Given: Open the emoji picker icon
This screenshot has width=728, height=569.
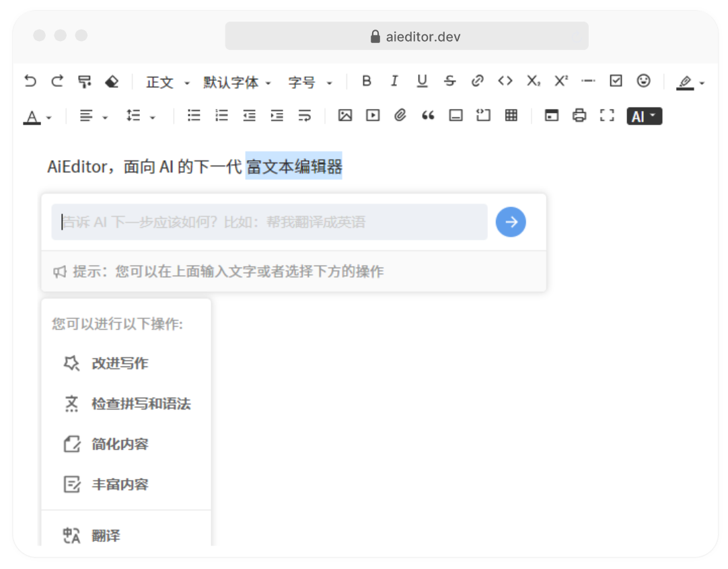Looking at the screenshot, I should click(x=644, y=81).
